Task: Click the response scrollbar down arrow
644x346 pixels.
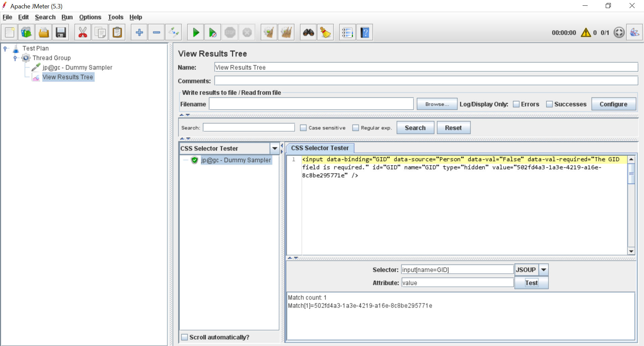Action: coord(631,251)
